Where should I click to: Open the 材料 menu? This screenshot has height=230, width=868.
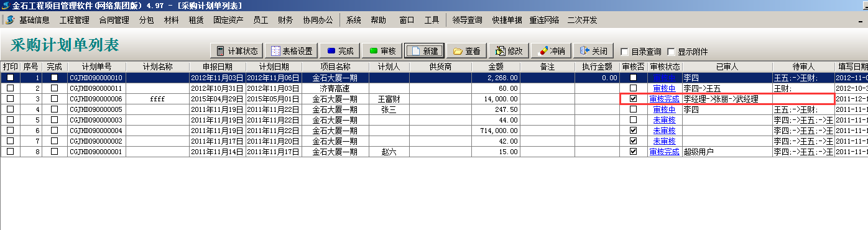pyautogui.click(x=172, y=20)
